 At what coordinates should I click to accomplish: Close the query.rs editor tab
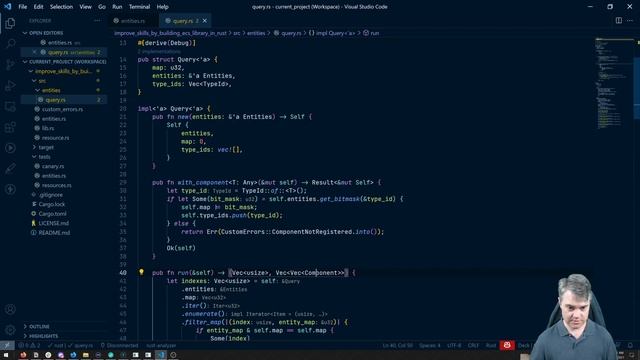[x=205, y=21]
